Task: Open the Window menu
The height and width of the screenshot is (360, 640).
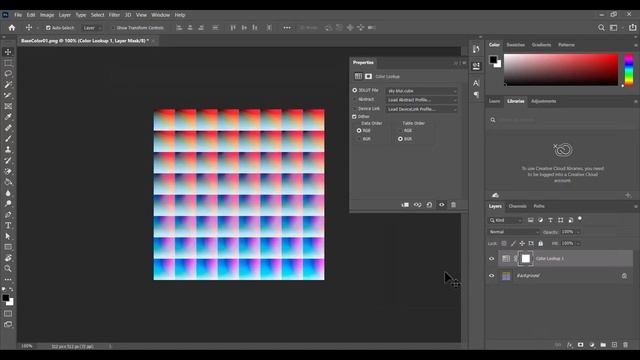Action: click(160, 15)
